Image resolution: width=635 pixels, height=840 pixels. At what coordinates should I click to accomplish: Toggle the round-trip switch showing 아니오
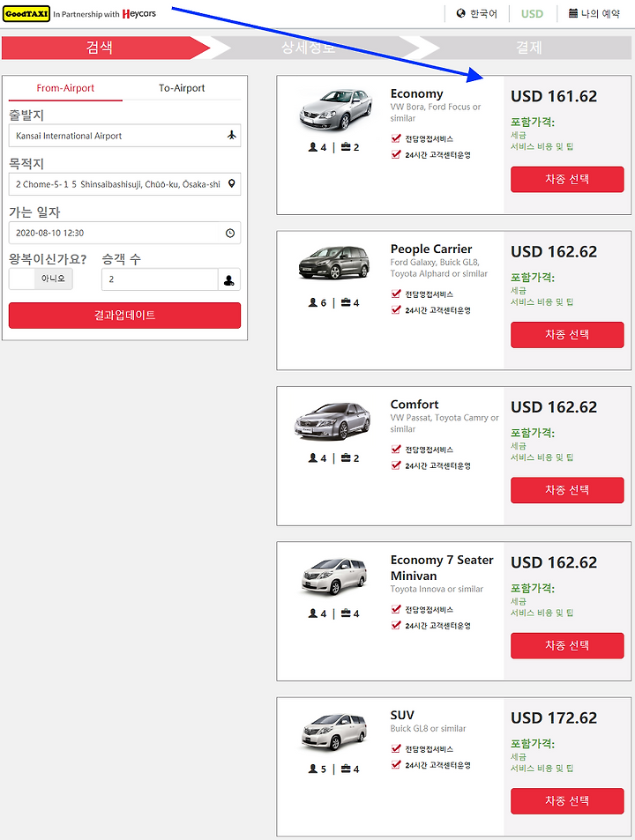41,279
